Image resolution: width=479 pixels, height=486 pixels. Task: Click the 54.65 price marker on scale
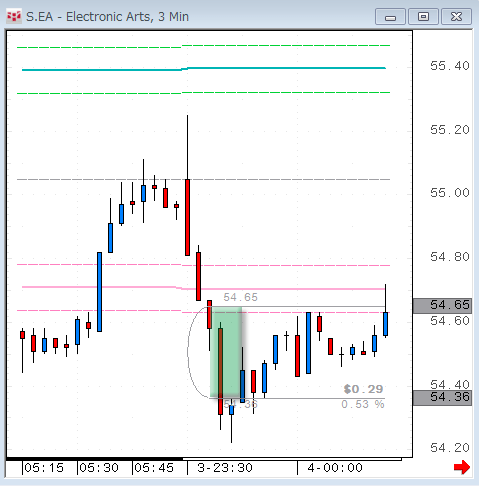point(442,305)
